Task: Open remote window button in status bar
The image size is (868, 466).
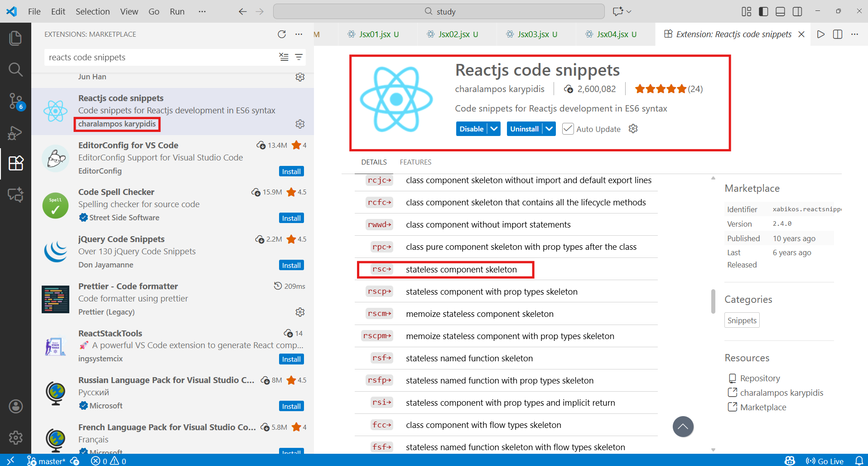Action: (10, 461)
